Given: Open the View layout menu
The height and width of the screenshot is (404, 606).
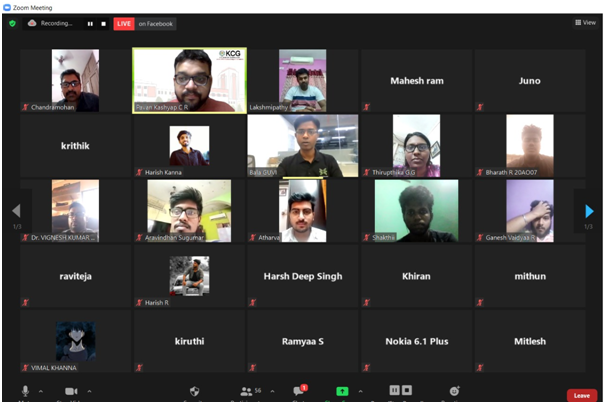Looking at the screenshot, I should [586, 22].
